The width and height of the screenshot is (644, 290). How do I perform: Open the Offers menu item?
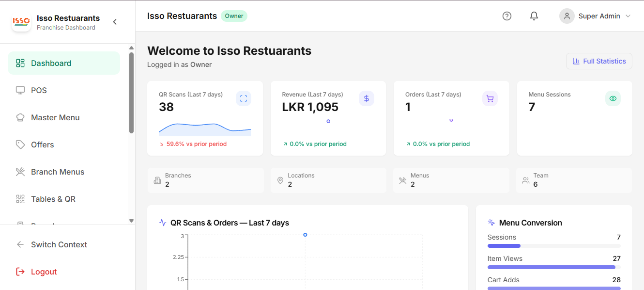(64, 145)
